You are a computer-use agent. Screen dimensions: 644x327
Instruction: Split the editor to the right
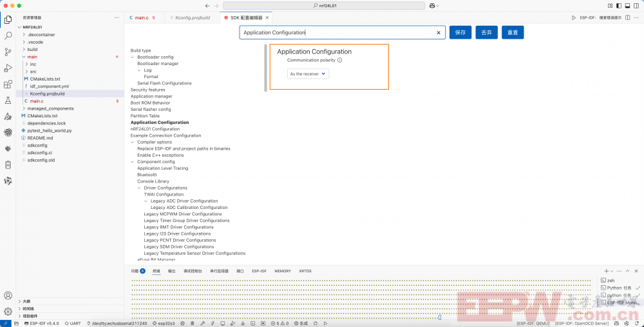pyautogui.click(x=627, y=17)
